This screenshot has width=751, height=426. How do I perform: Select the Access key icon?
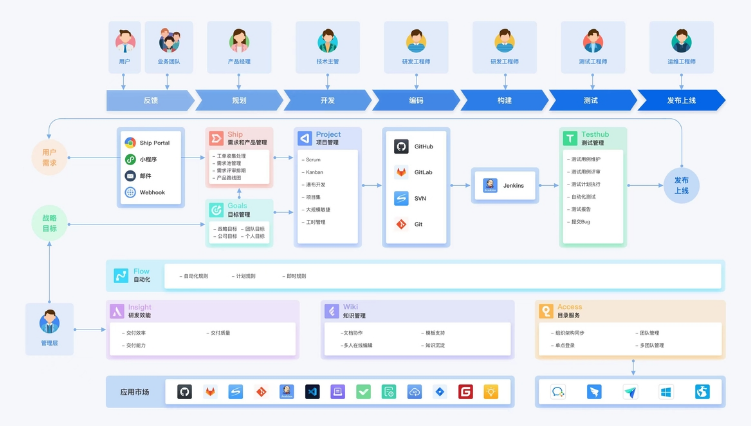(546, 312)
